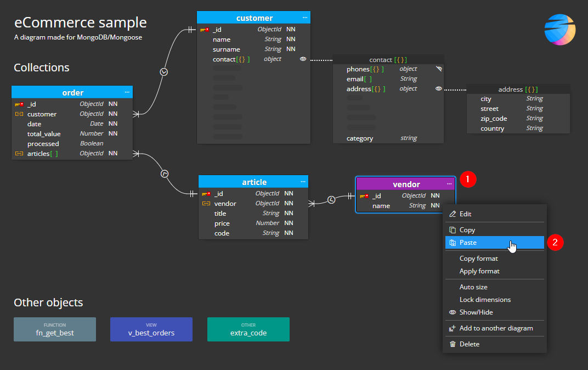The image size is (588, 370).
Task: Click the foreign key icon on articles field in order
Action: click(x=19, y=153)
